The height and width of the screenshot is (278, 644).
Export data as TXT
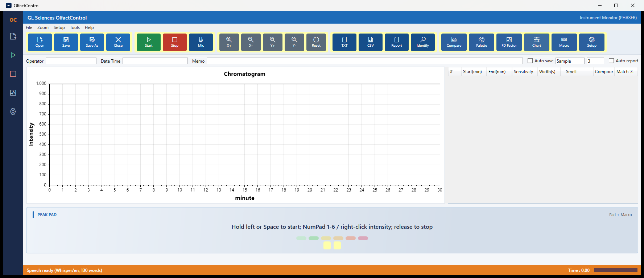(344, 42)
